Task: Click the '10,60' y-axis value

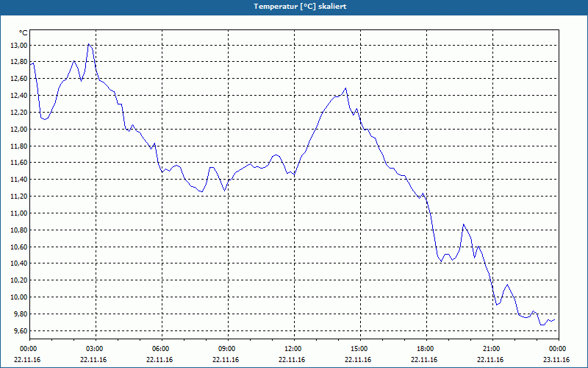Action: (x=20, y=247)
